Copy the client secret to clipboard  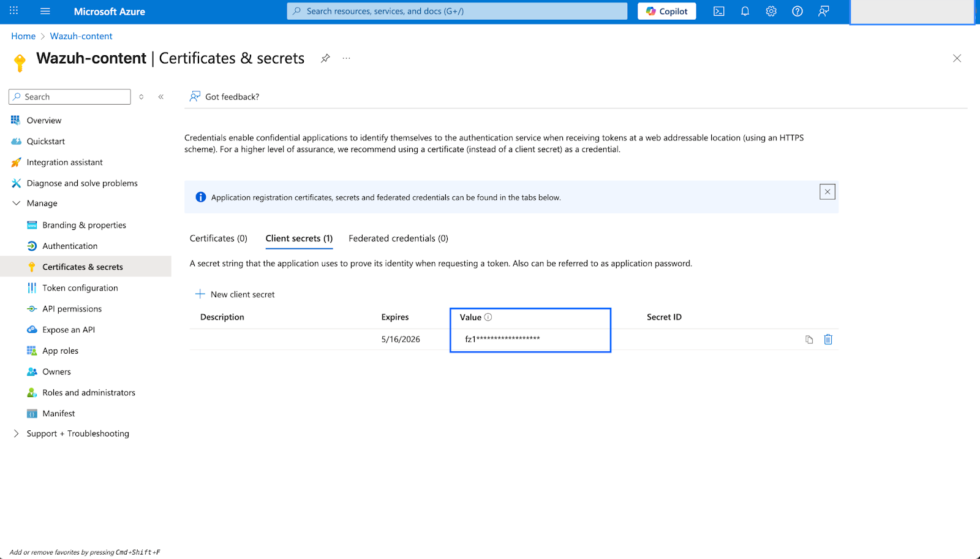click(809, 340)
